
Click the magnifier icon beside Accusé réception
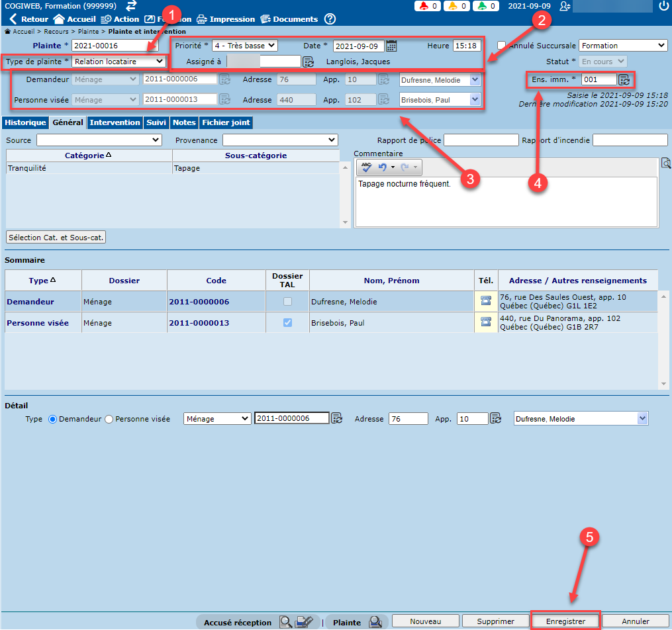pyautogui.click(x=285, y=621)
